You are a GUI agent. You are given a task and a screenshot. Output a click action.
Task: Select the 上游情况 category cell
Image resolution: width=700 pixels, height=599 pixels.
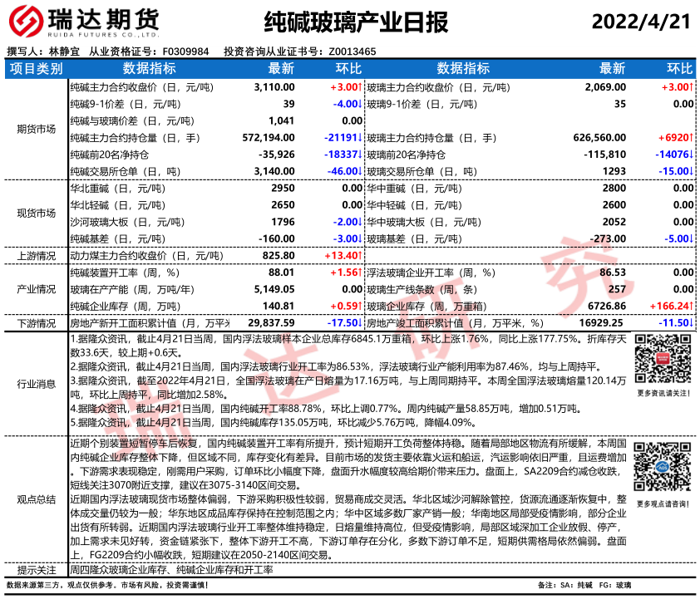point(35,256)
